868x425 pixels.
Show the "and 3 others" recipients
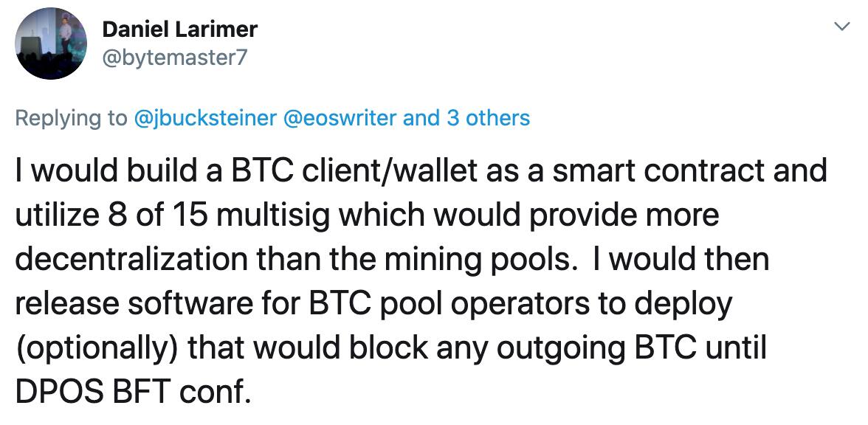tap(466, 118)
